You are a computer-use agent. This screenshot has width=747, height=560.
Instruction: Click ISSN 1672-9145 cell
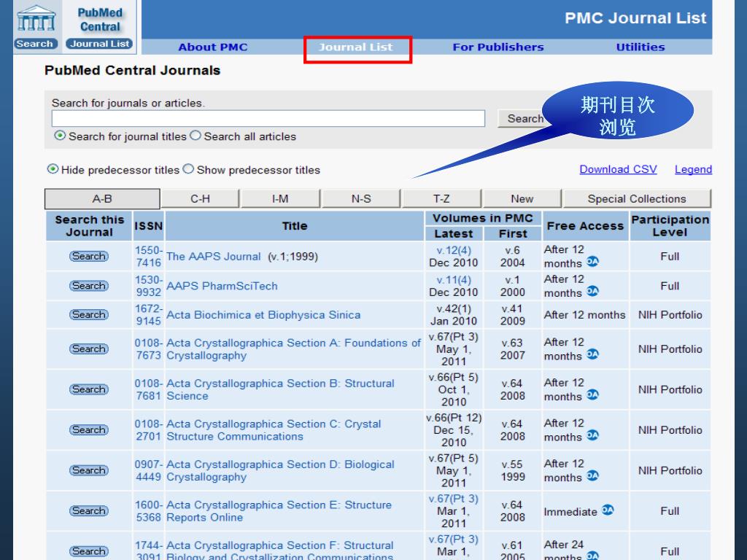(x=149, y=315)
